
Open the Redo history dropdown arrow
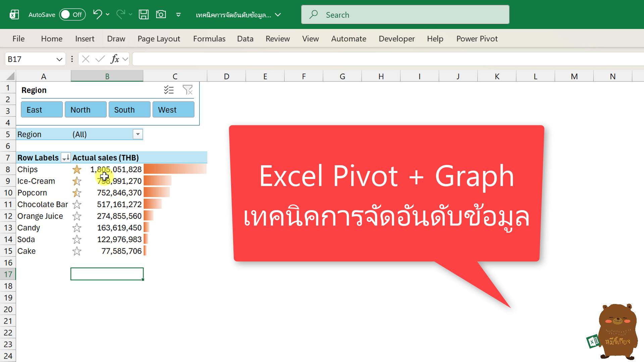[x=130, y=14]
